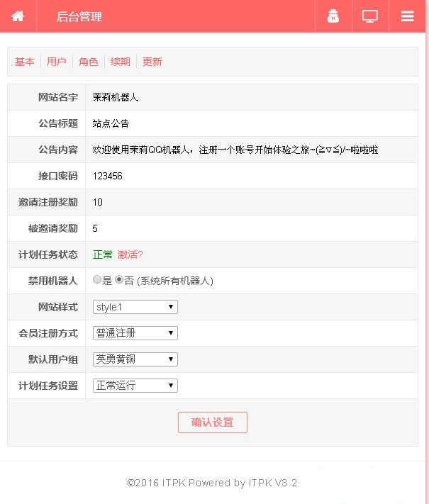Click the 确认设置 button
This screenshot has height=504, width=429.
point(213,422)
